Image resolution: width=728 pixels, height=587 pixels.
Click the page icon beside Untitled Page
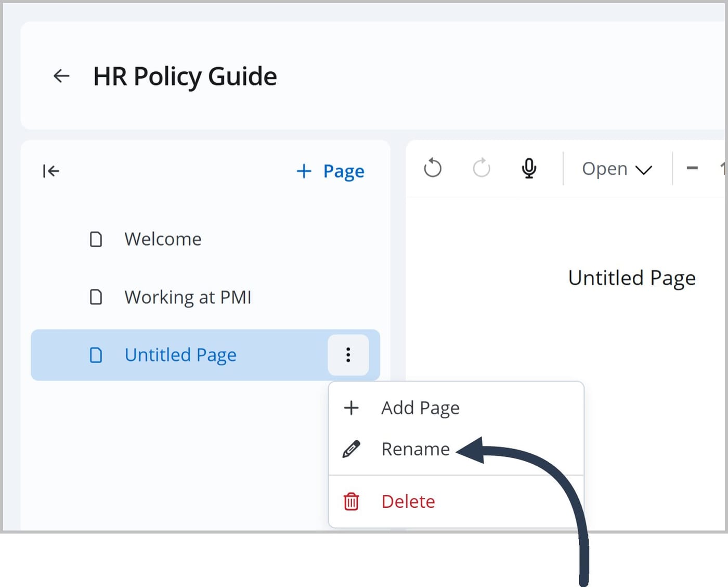(x=96, y=355)
